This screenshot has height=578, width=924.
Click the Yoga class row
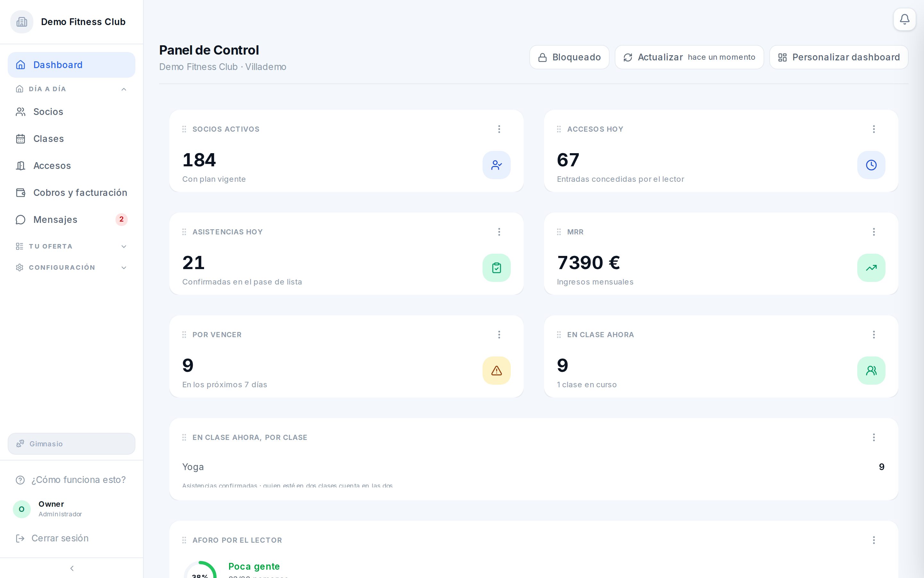tap(534, 467)
